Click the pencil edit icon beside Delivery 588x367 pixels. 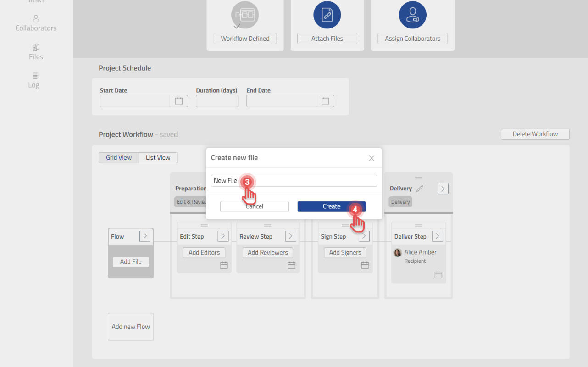(x=420, y=189)
